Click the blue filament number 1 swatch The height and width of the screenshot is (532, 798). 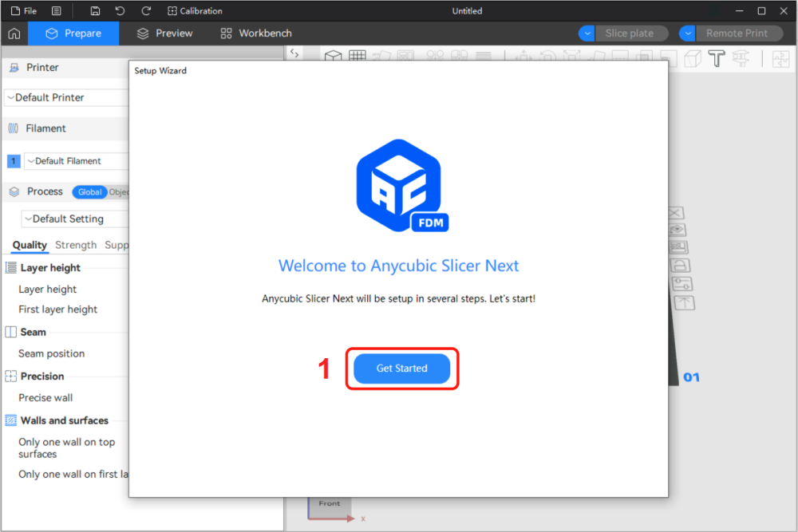point(14,161)
